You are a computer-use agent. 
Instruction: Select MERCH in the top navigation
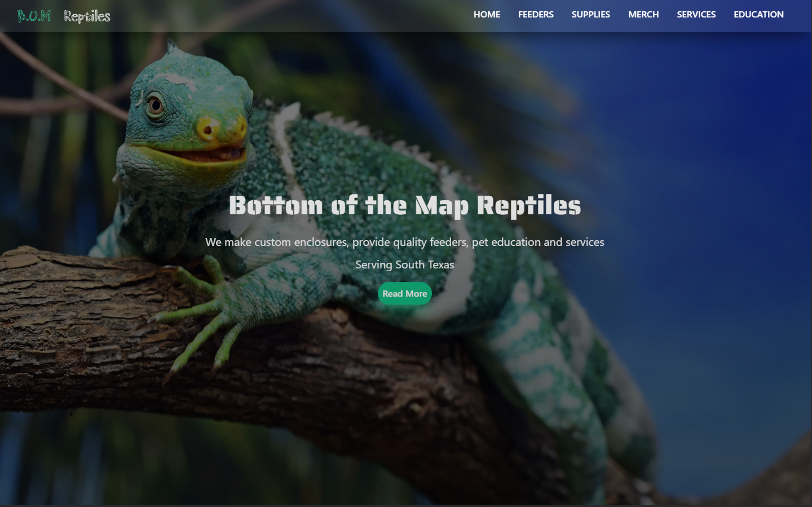point(643,15)
